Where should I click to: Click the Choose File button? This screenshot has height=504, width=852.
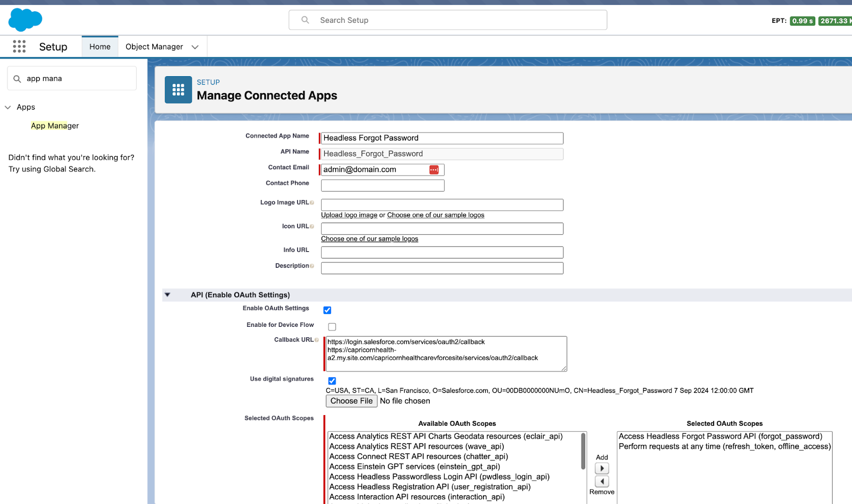coord(351,401)
